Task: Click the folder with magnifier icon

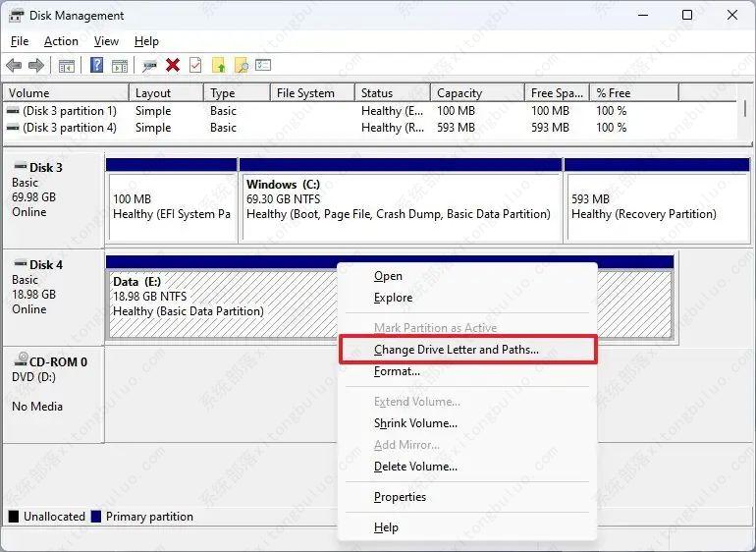Action: click(x=241, y=66)
